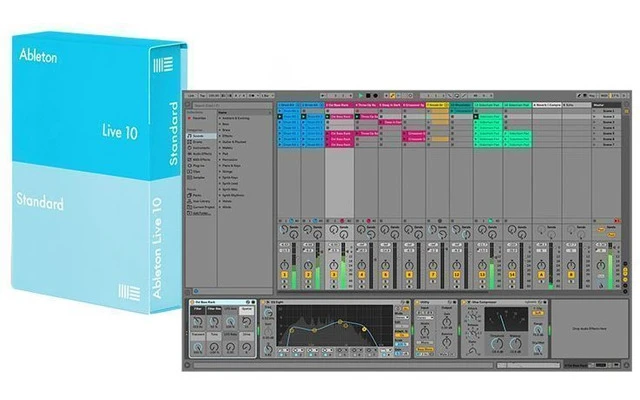640x400 pixels.
Task: Select the Master track header
Action: pyautogui.click(x=607, y=105)
